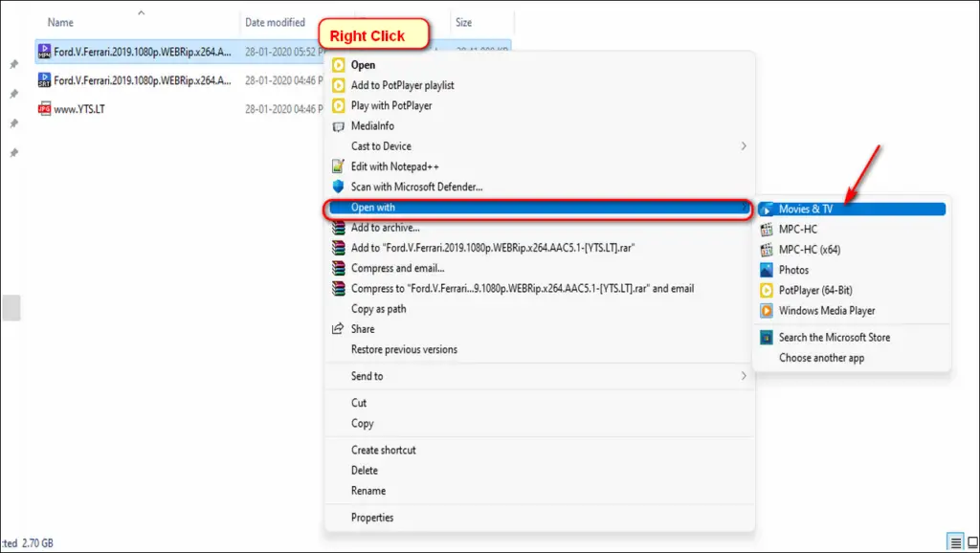
Task: Click the Movies & TV app icon
Action: tap(767, 209)
